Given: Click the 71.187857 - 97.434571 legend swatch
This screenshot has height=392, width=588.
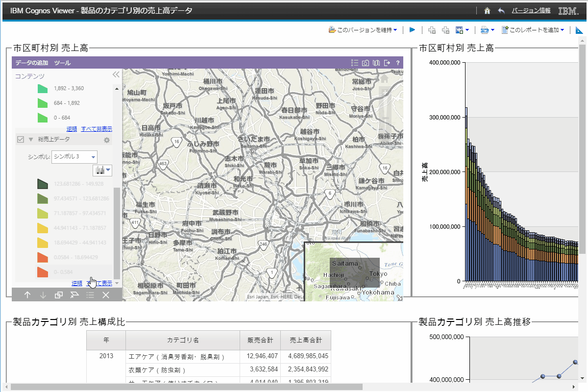Looking at the screenshot, I should pyautogui.click(x=42, y=213).
